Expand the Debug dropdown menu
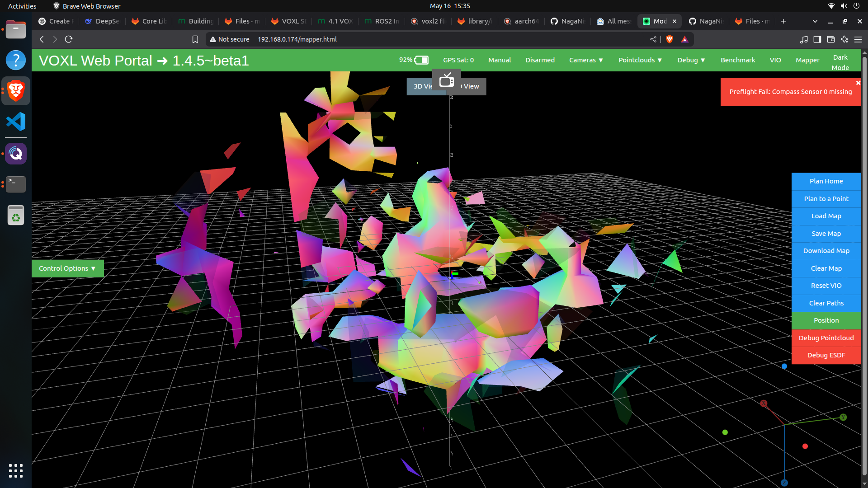868x488 pixels. click(691, 60)
